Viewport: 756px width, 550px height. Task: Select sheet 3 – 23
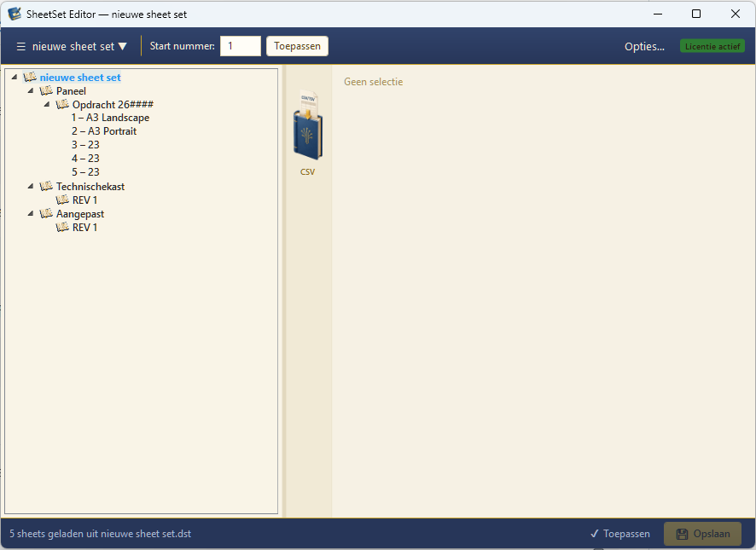[85, 145]
